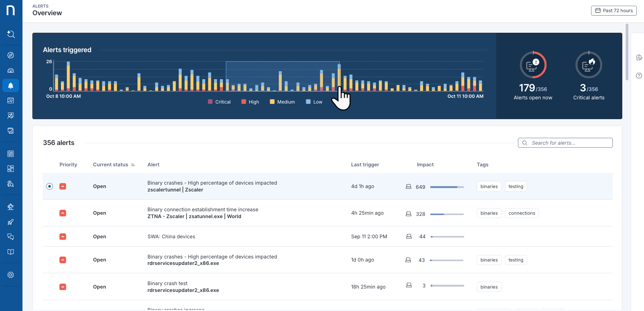644x311 pixels.
Task: Toggle the Medium series in chart legend
Action: coord(282,102)
